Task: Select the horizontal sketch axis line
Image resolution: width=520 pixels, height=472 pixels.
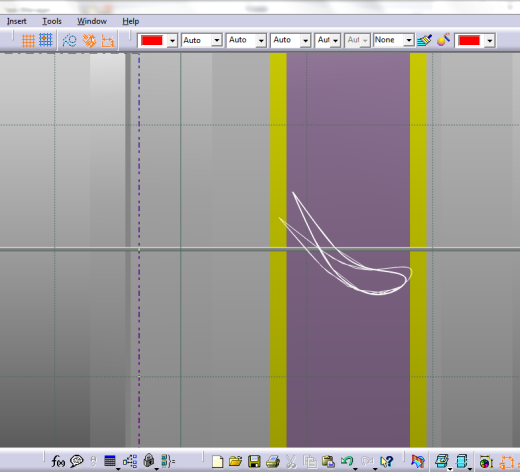Action: pyautogui.click(x=233, y=249)
